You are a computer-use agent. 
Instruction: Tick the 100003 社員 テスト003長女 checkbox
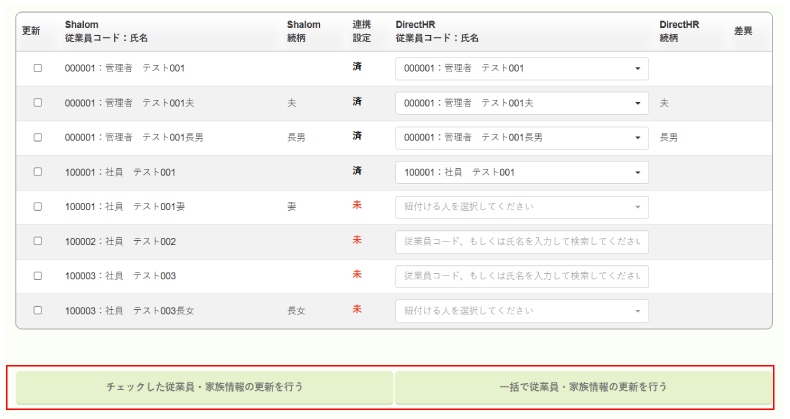(x=38, y=310)
